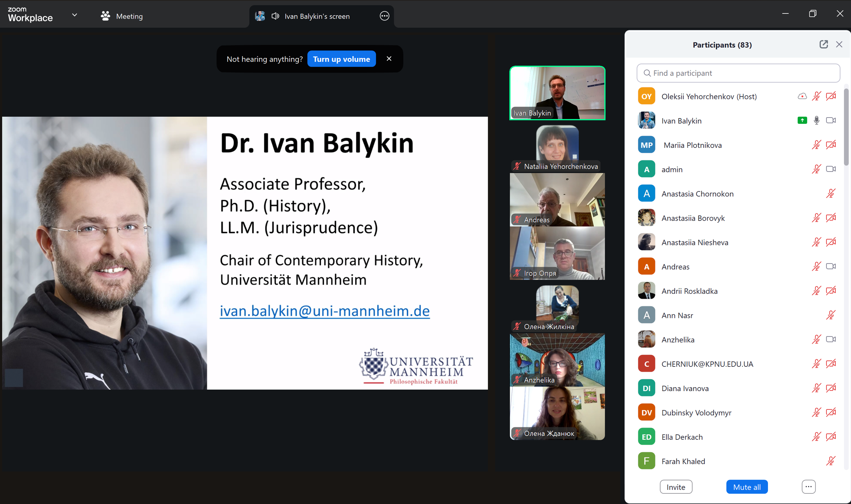Open the ivan.balykin@uni-mannheim.de email link

click(x=324, y=311)
